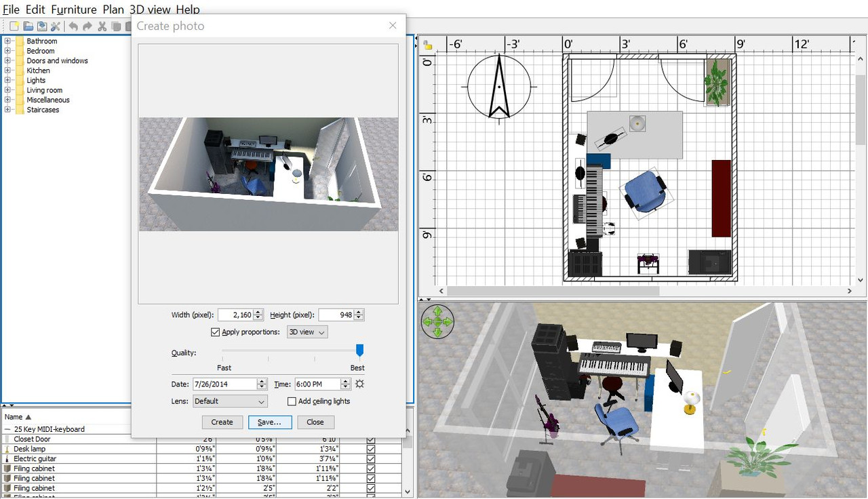Increase Time using the stepper up arrow
The height and width of the screenshot is (499, 868).
click(x=346, y=381)
